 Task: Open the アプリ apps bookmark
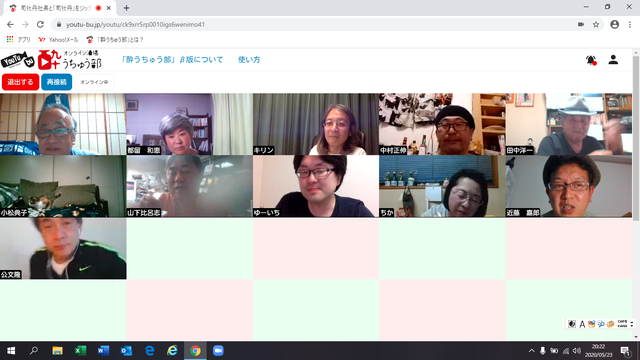click(19, 40)
